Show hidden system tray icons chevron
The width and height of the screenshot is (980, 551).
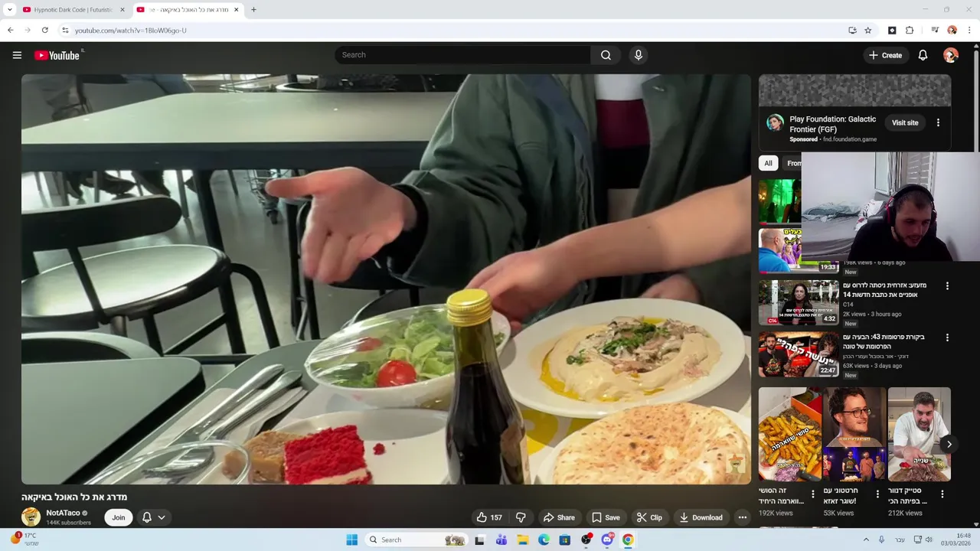coord(866,540)
